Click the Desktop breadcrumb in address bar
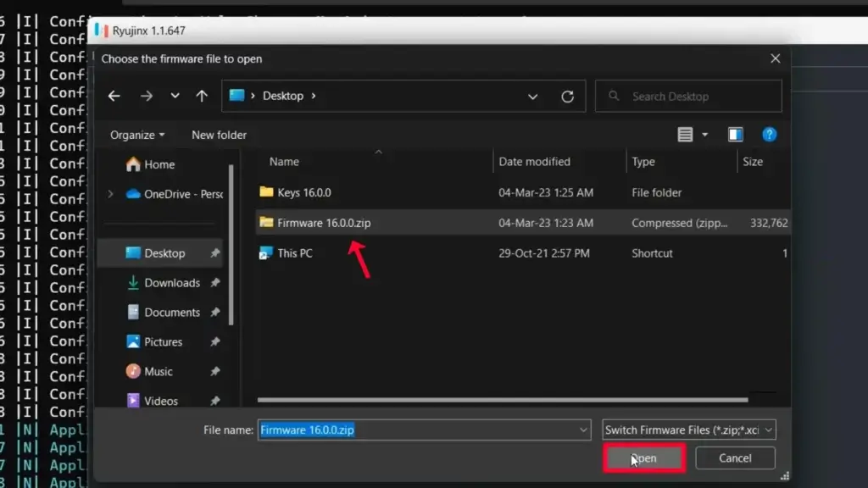868x488 pixels. [283, 96]
